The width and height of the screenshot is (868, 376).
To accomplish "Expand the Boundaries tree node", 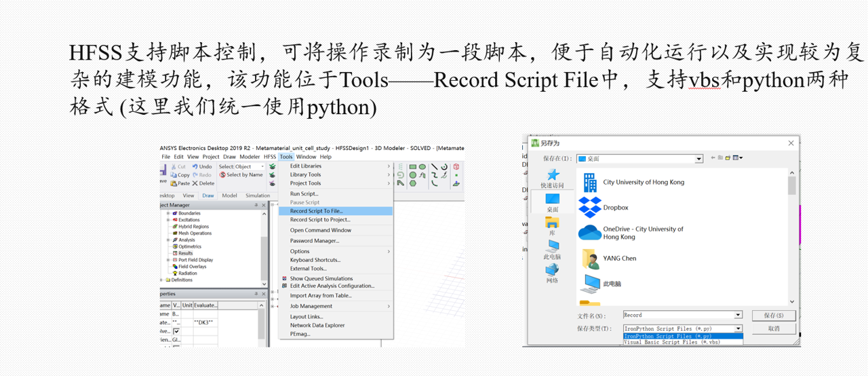I will point(167,213).
